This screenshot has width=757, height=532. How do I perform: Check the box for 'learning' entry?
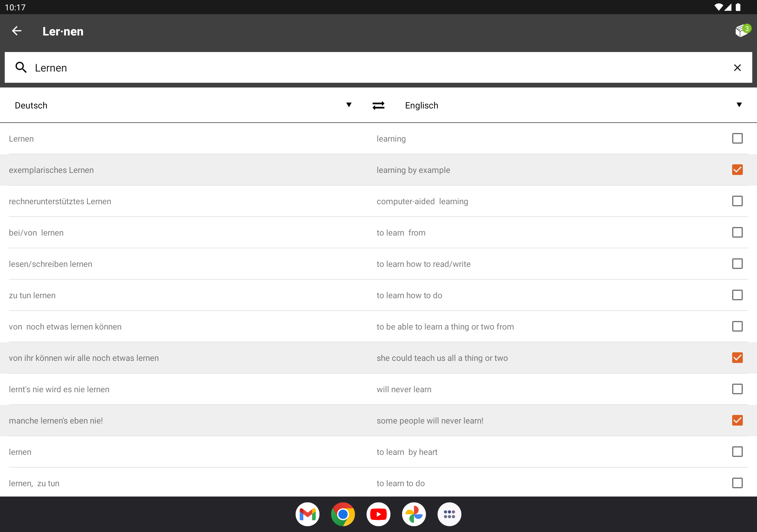click(x=737, y=138)
